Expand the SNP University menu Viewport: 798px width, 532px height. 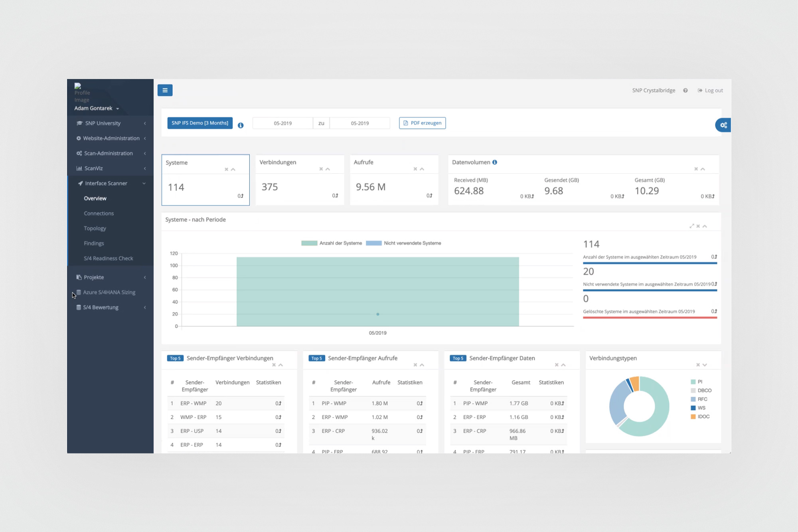click(103, 123)
